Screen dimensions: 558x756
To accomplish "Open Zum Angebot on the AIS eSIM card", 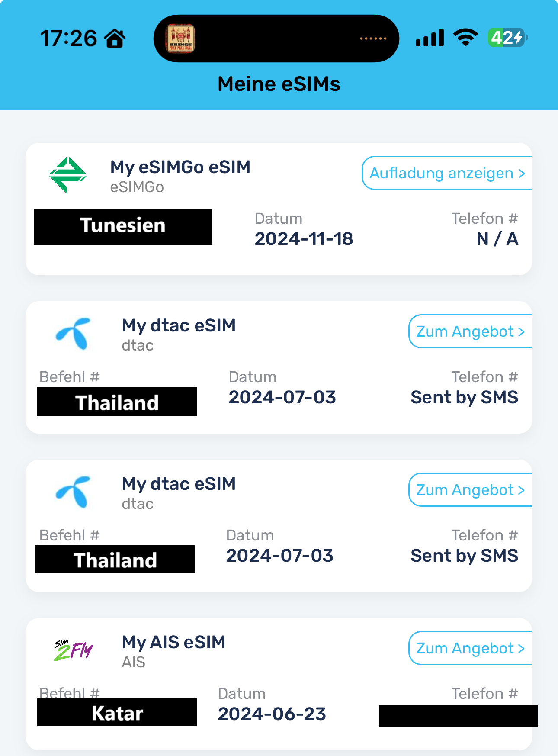I will (x=470, y=648).
